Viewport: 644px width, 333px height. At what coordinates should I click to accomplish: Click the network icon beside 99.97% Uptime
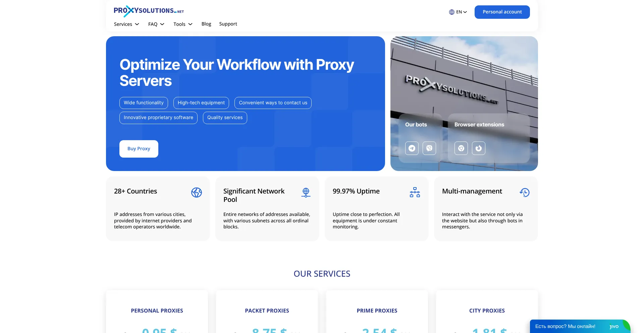[415, 192]
